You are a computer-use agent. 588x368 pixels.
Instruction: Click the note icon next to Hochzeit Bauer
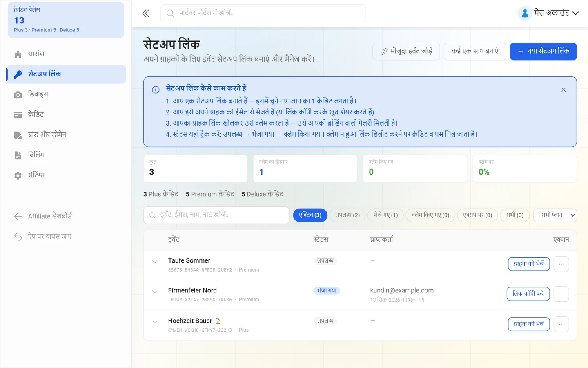(218, 321)
